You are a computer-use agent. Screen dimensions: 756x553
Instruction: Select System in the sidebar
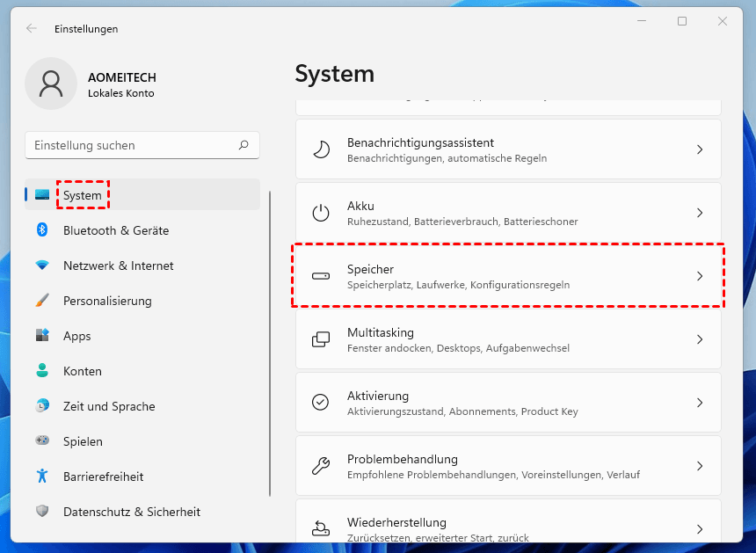pos(83,195)
